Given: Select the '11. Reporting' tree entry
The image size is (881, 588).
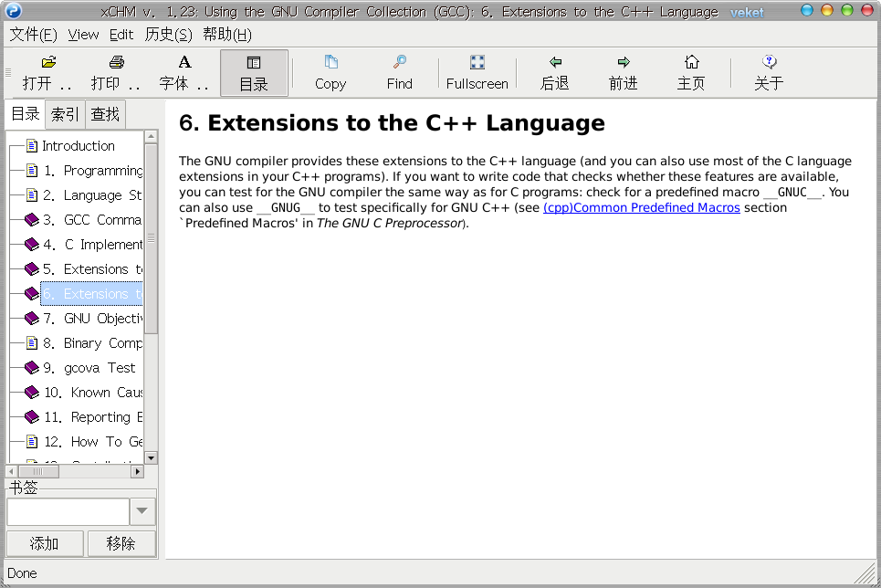Looking at the screenshot, I should pos(93,417).
